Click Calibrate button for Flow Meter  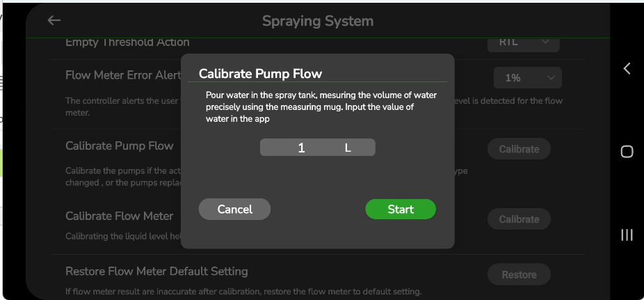[x=519, y=219]
